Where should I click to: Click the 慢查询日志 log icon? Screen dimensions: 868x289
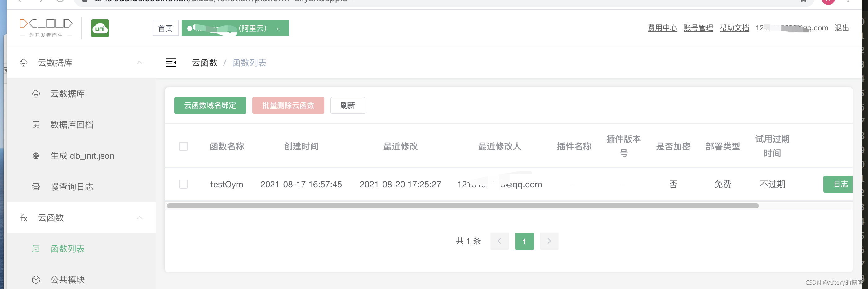coord(36,187)
